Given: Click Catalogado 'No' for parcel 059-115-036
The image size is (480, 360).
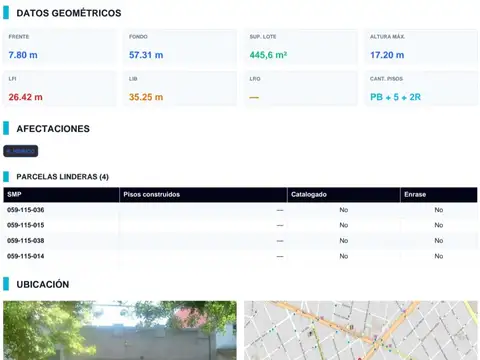Looking at the screenshot, I should coord(344,210).
